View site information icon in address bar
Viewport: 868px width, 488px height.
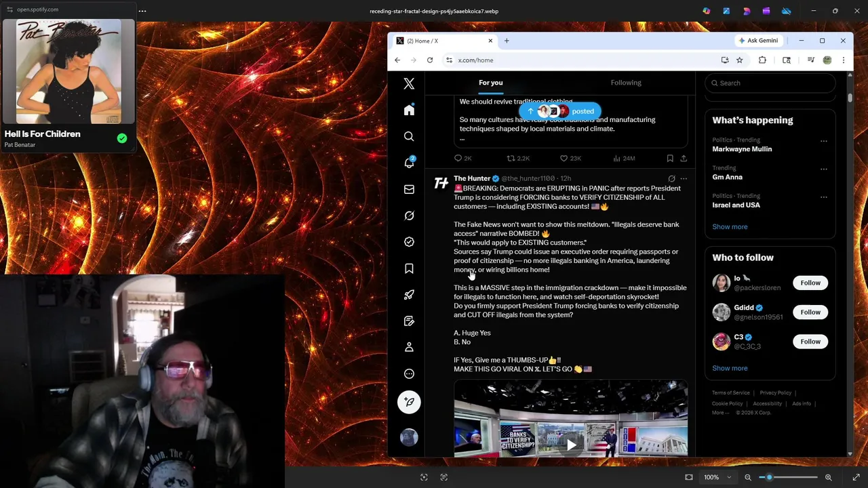coord(449,60)
